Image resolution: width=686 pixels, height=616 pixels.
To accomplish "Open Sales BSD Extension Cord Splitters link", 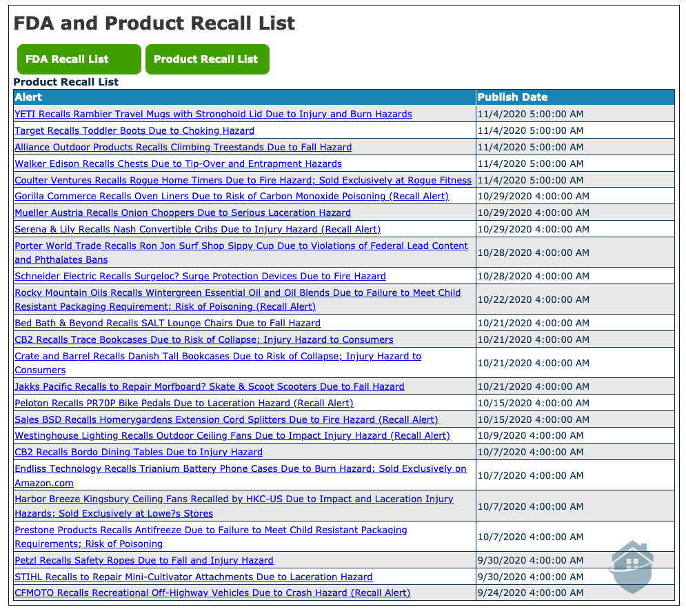I will [x=226, y=420].
